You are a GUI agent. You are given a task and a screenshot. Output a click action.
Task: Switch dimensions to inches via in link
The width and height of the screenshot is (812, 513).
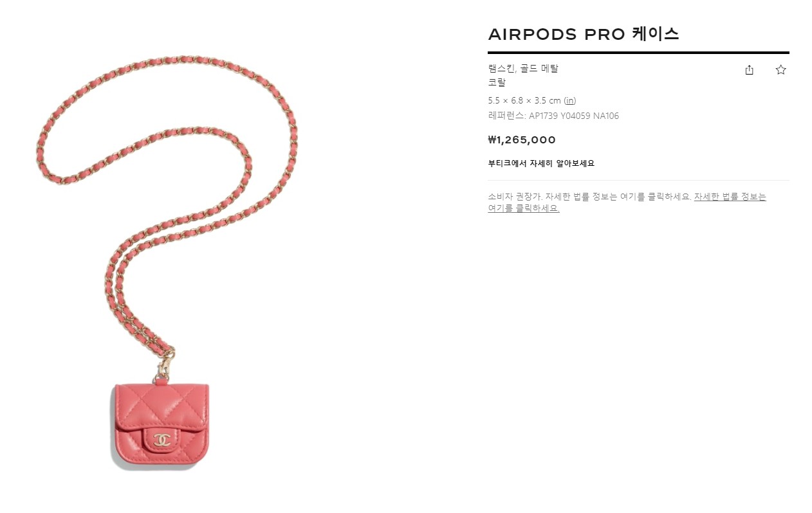coord(570,100)
